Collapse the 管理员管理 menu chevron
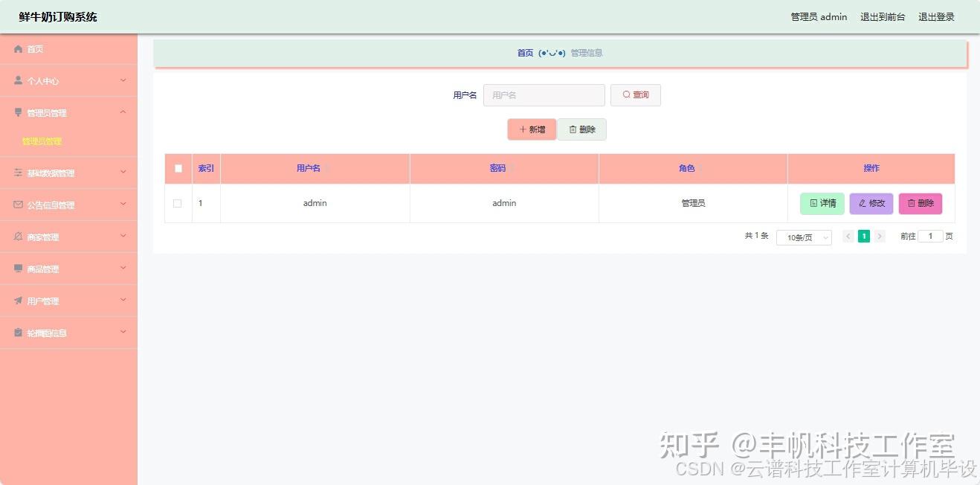Screen dimensions: 980x485 pyautogui.click(x=123, y=112)
